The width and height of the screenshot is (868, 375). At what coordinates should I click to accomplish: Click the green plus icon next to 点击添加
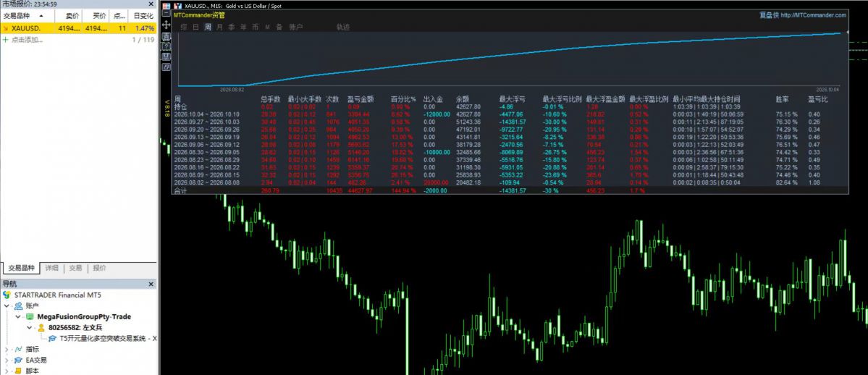coord(6,40)
